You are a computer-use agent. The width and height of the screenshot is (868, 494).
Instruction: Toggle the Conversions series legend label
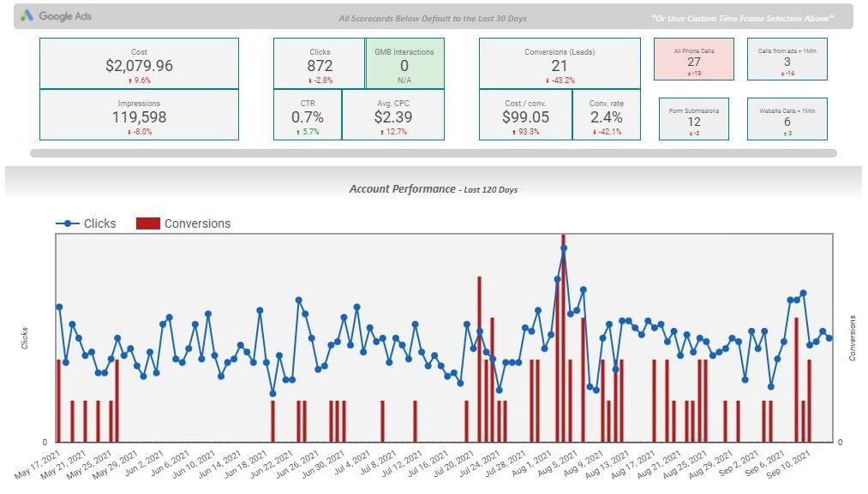click(x=197, y=223)
